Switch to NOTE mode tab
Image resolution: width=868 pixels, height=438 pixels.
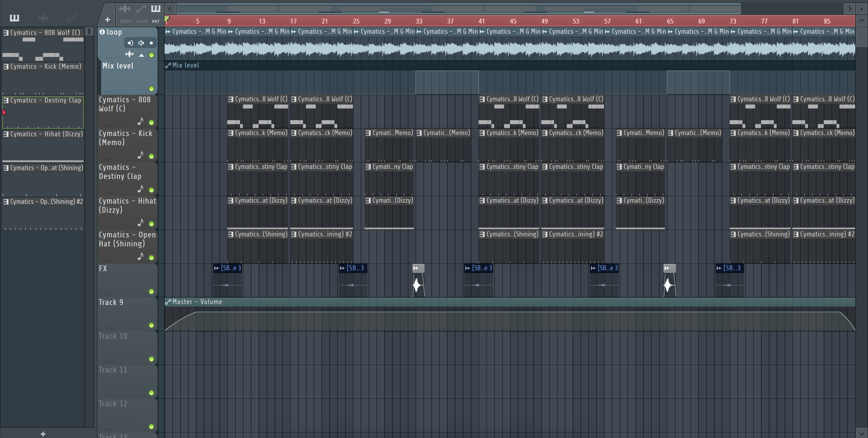125,14
